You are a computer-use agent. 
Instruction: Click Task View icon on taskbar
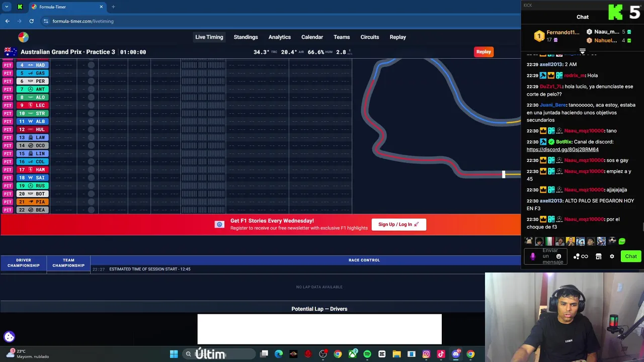[x=264, y=354]
